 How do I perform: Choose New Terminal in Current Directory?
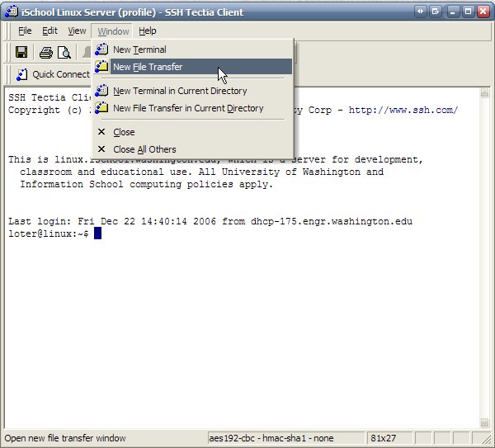click(x=192, y=91)
